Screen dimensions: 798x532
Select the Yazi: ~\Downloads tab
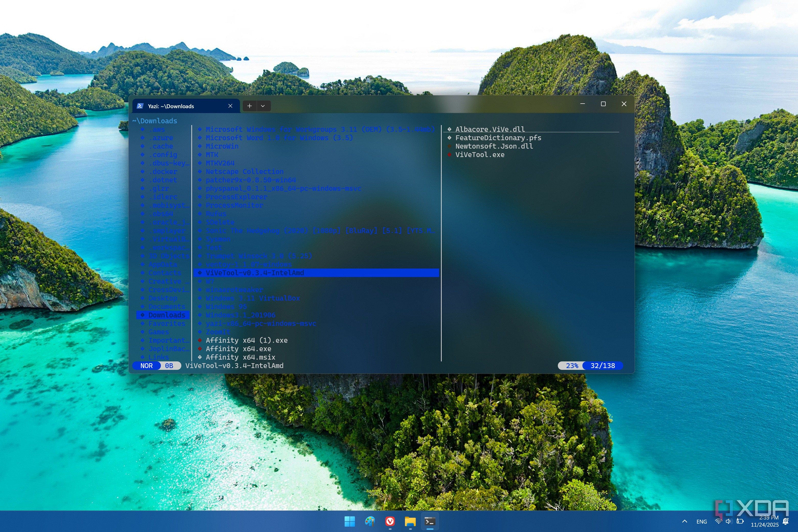coord(186,106)
